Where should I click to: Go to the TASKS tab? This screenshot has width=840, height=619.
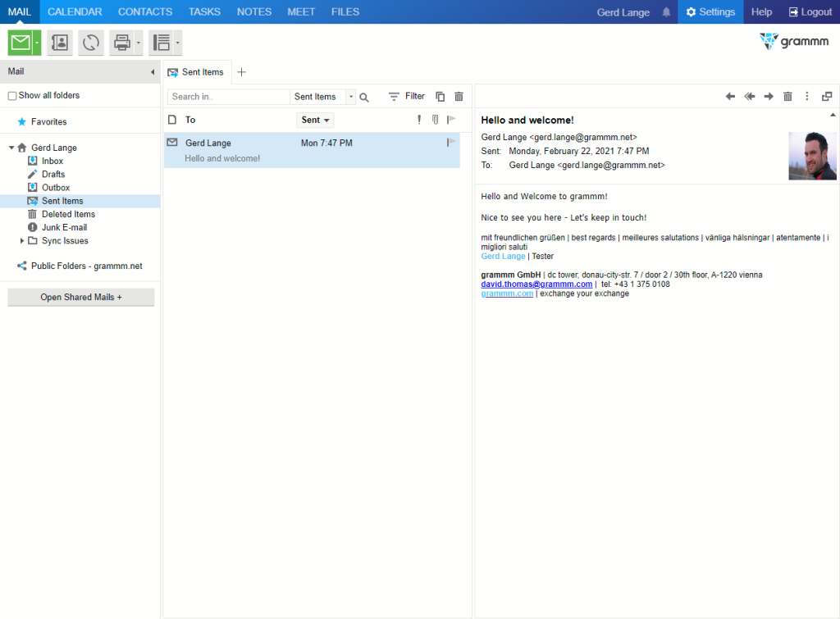(204, 11)
